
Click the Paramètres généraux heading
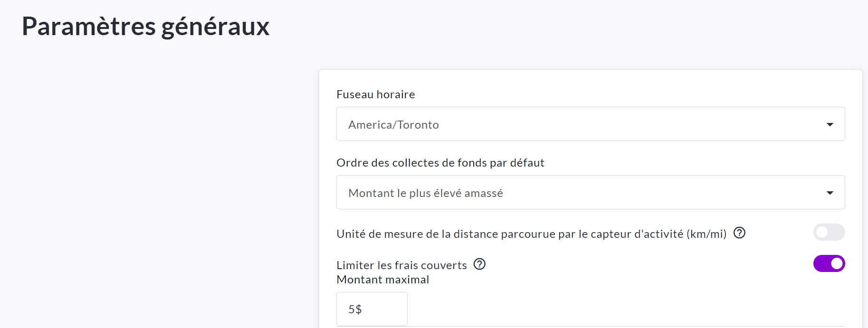145,26
